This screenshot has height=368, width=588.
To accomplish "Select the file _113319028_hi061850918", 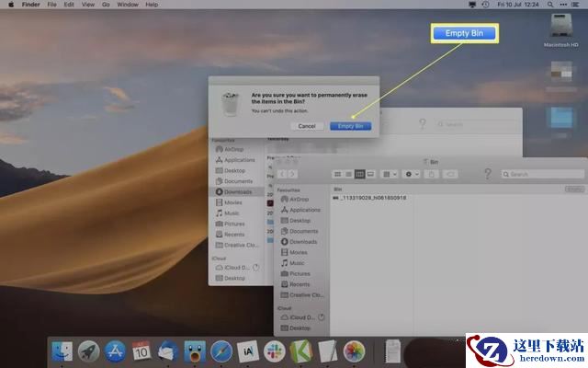I will 369,198.
